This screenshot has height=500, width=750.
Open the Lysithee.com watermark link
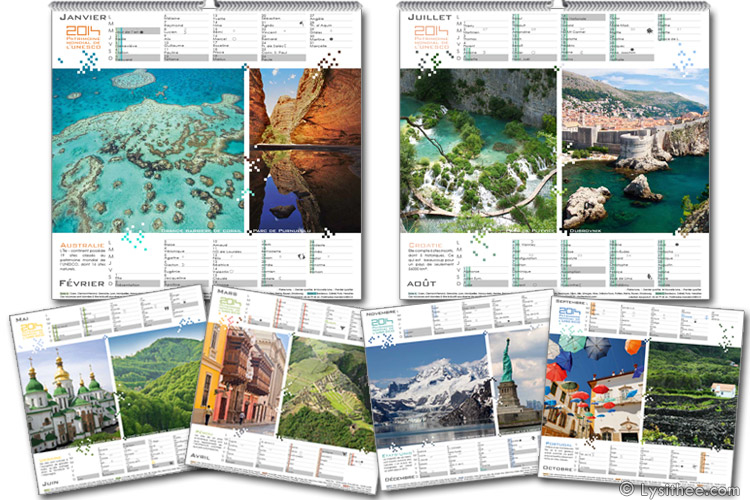(682, 488)
